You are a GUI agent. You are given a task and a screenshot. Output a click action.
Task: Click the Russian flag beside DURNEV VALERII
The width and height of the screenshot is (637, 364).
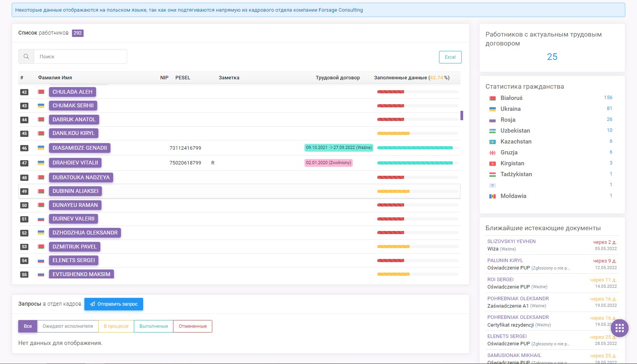41,219
